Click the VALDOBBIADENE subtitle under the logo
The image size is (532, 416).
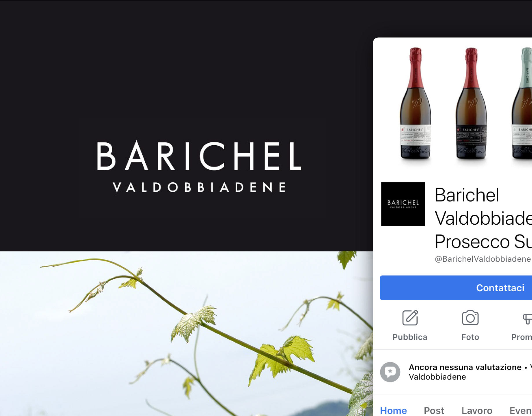tap(199, 187)
